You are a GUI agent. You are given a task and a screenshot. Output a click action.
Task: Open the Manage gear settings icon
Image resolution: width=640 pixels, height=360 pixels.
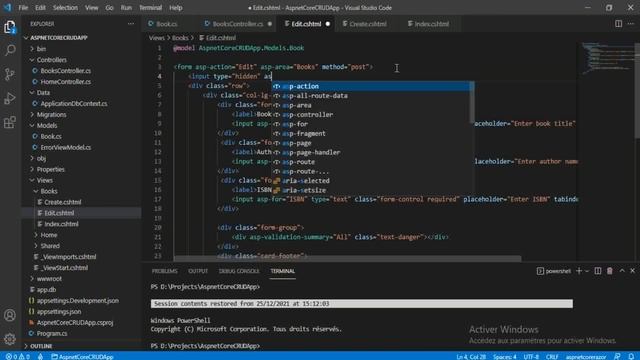coord(10,338)
